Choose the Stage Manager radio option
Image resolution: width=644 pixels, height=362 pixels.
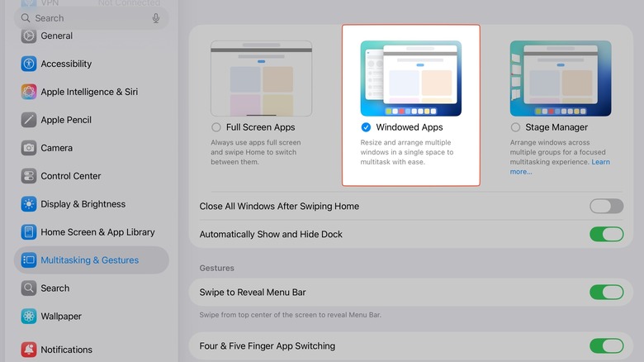(516, 127)
